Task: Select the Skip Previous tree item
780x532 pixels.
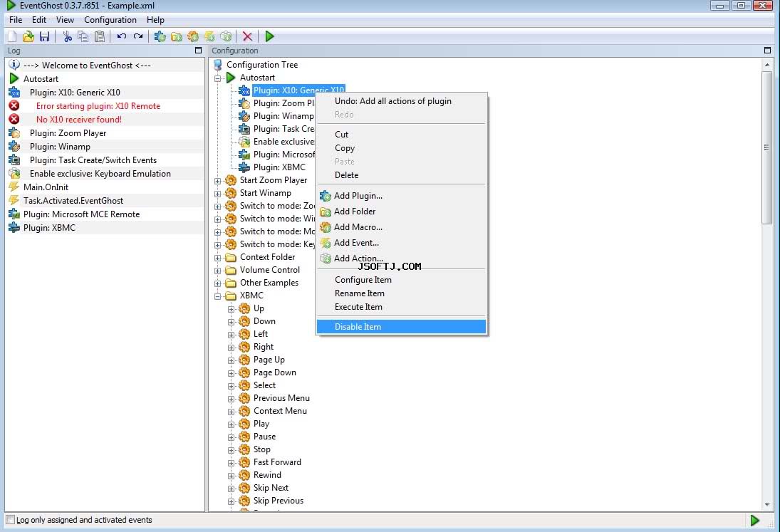Action: [278, 501]
